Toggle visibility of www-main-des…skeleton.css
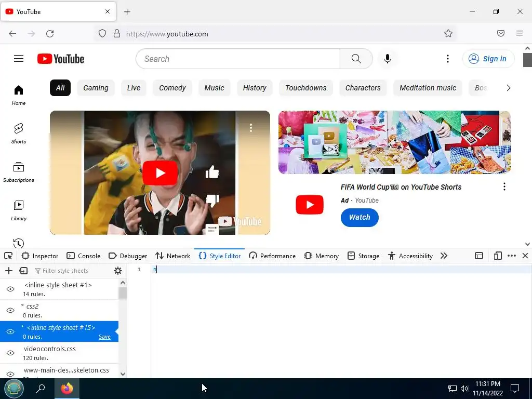Viewport: 532px width, 399px height. [x=10, y=374]
